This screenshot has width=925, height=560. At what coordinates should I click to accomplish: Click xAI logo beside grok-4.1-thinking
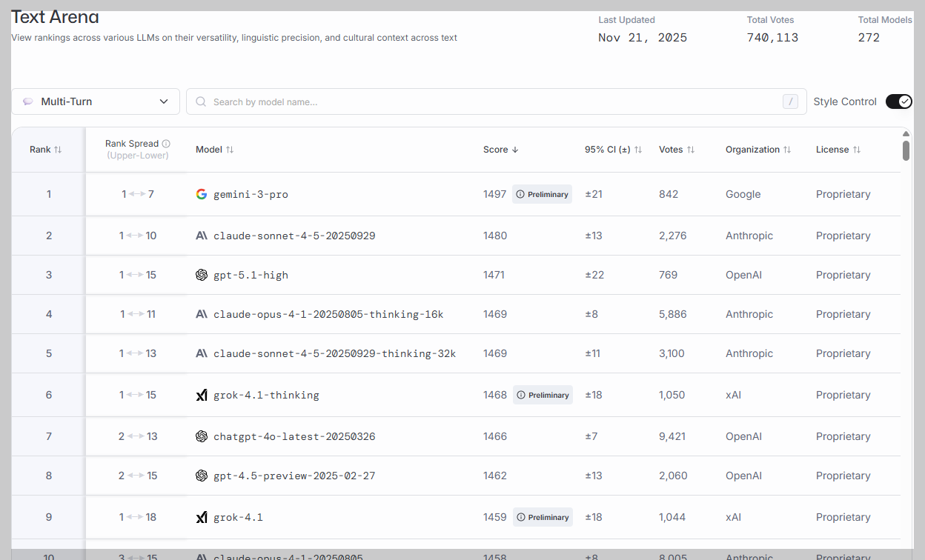pyautogui.click(x=202, y=395)
